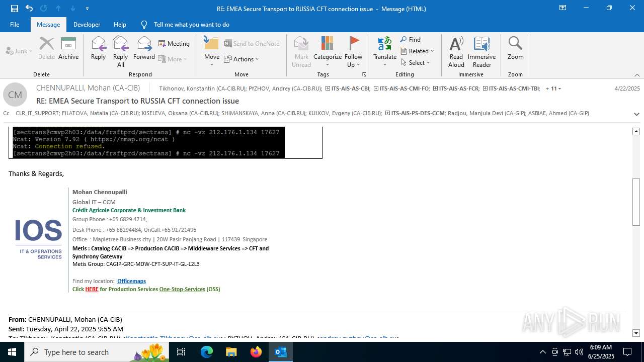This screenshot has height=362, width=644.
Task: Click the taskbar search box
Action: tap(96, 352)
